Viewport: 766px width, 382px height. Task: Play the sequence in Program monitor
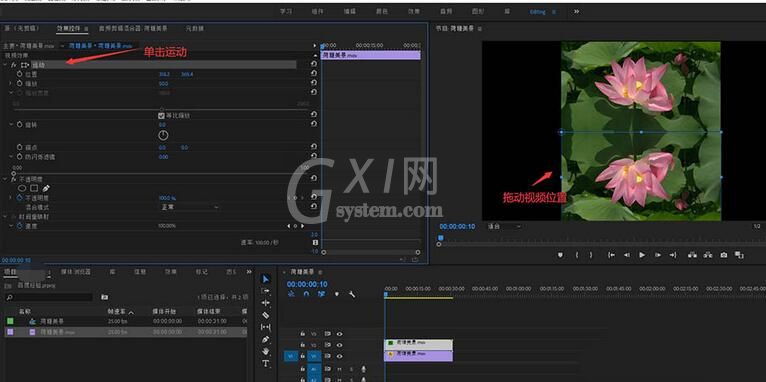642,255
